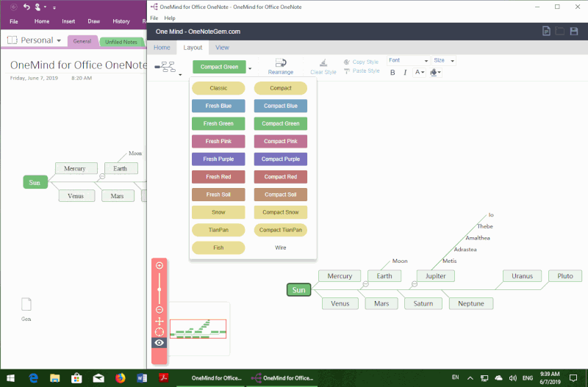Click the Rearrange icon
The width and height of the screenshot is (588, 387).
(281, 62)
